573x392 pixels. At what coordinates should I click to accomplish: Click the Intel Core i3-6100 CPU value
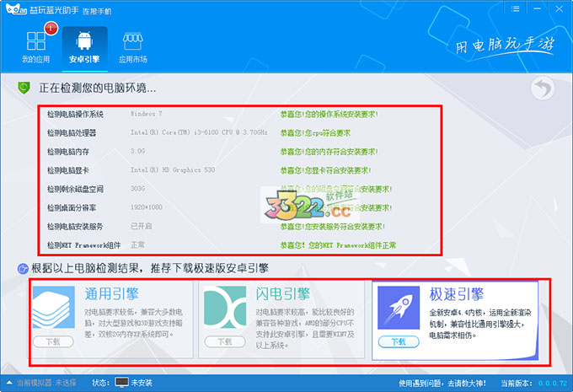pos(199,132)
